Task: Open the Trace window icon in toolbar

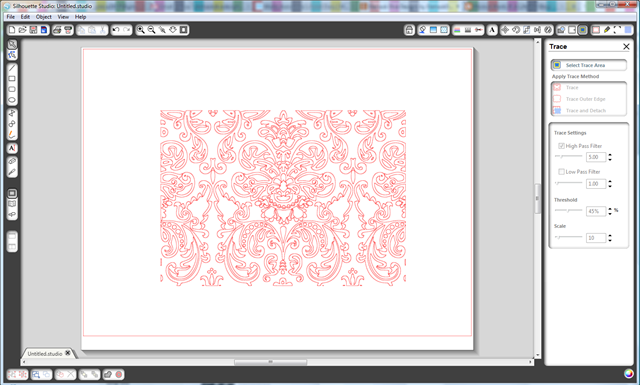Action: (582, 30)
